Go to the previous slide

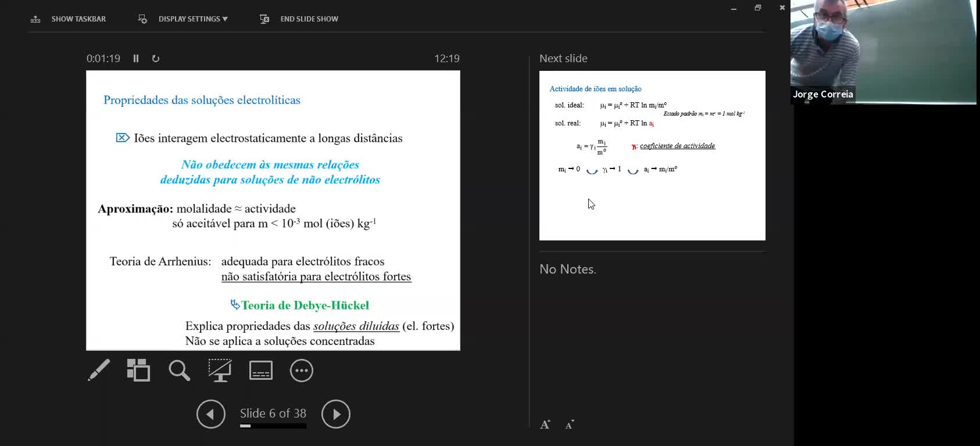click(x=210, y=414)
